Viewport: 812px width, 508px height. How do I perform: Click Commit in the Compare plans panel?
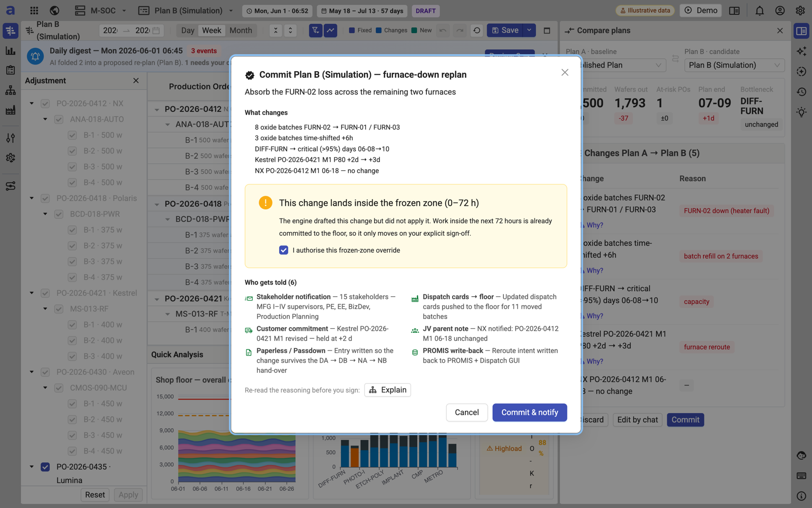[685, 420]
